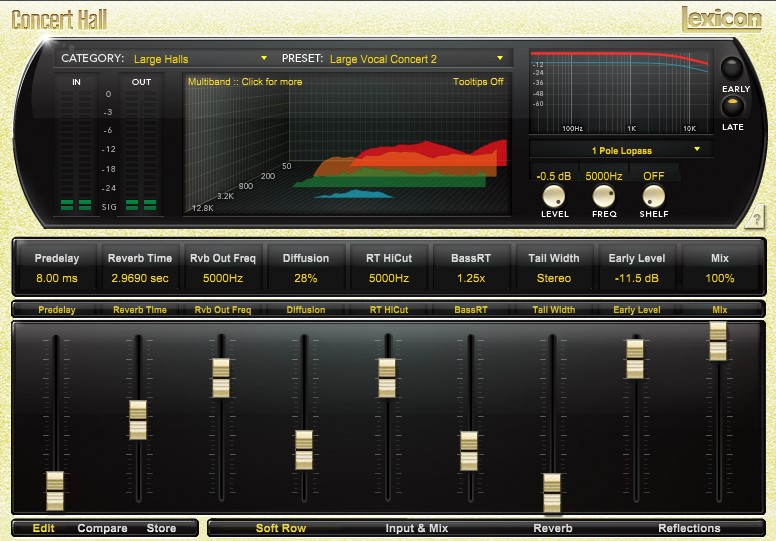
Task: Expand the PRESET dropdown list
Action: click(x=415, y=59)
